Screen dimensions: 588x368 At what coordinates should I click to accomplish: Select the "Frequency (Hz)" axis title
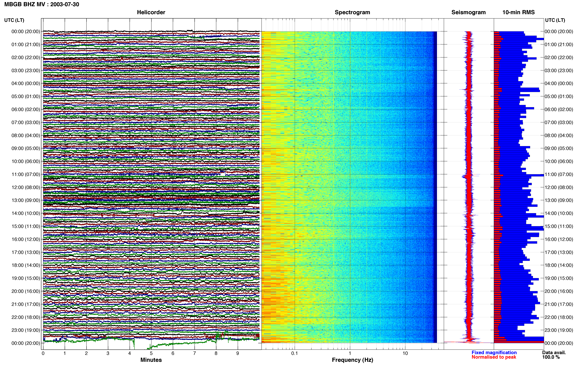tap(352, 360)
